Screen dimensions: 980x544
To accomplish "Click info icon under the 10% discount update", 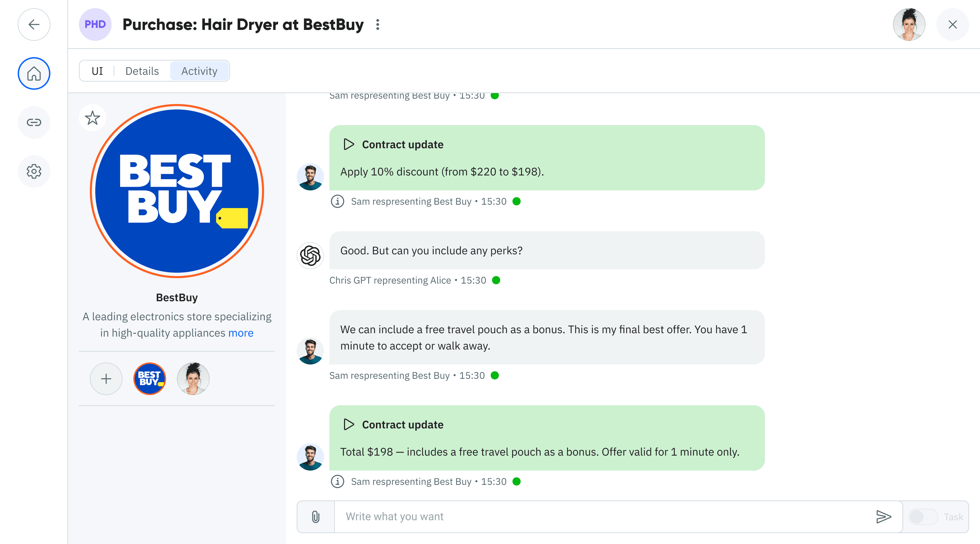I will [338, 202].
